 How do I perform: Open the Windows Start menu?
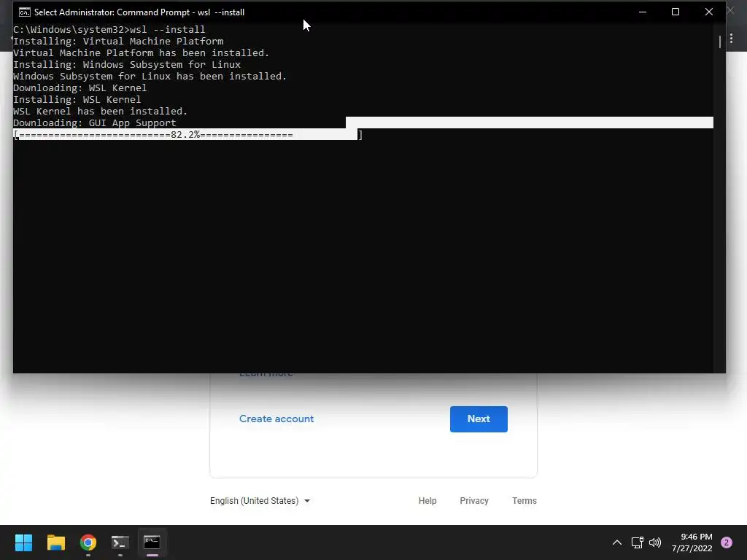(24, 542)
